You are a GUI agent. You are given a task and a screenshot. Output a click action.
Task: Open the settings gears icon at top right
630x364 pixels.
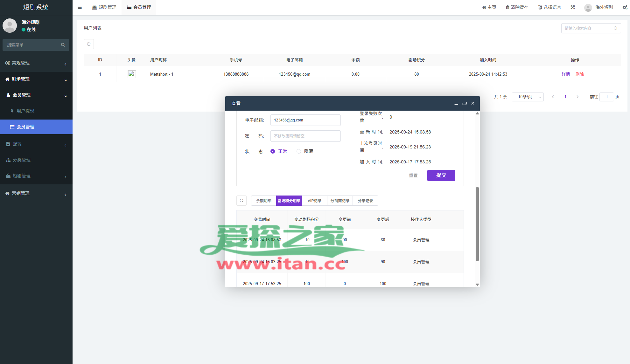click(625, 7)
